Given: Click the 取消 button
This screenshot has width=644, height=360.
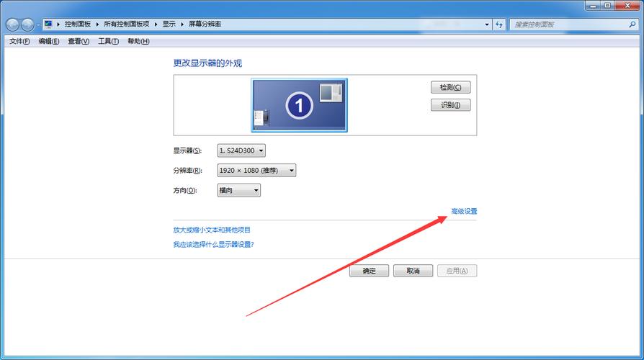Looking at the screenshot, I should 413,271.
